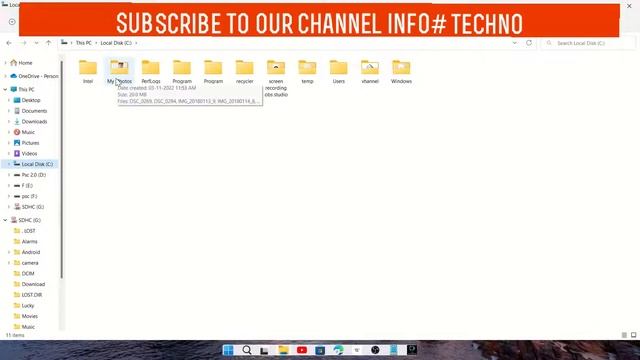The width and height of the screenshot is (640, 360).
Task: Click the Search Local Disk (C:) box
Action: [588, 43]
